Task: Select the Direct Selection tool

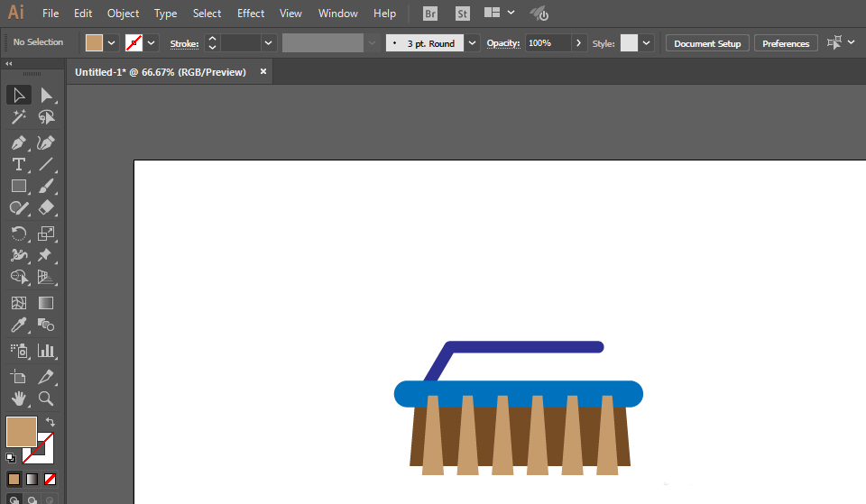Action: 46,95
